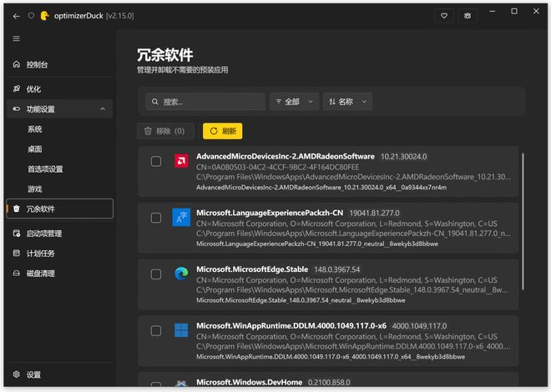Check the LanguageExperiencePackzh-CN checkbox
The height and width of the screenshot is (392, 551).
pyautogui.click(x=156, y=218)
